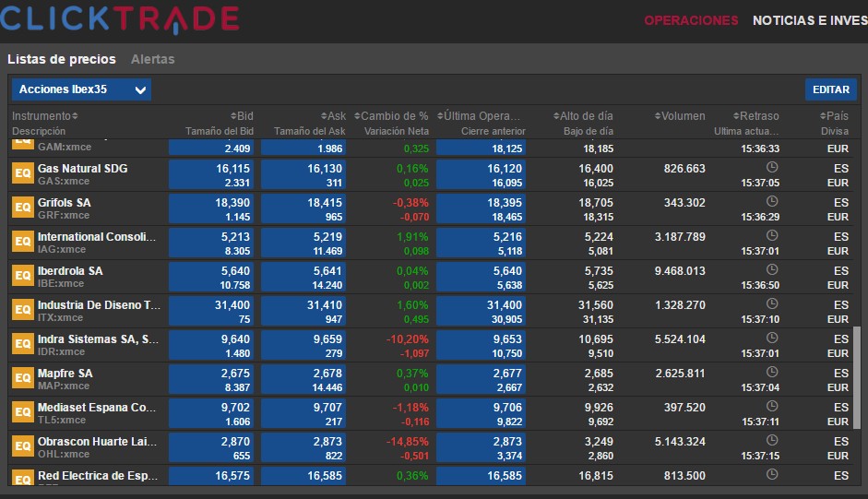Viewport: 868px width, 499px height.
Task: Click the delay clock icon in Iberdrola row
Action: (772, 269)
